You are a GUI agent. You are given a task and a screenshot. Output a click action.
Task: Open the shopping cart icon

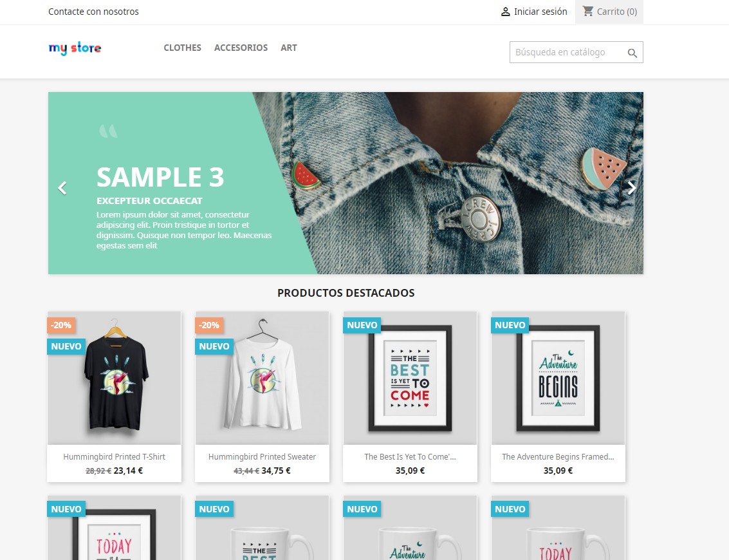click(x=587, y=11)
